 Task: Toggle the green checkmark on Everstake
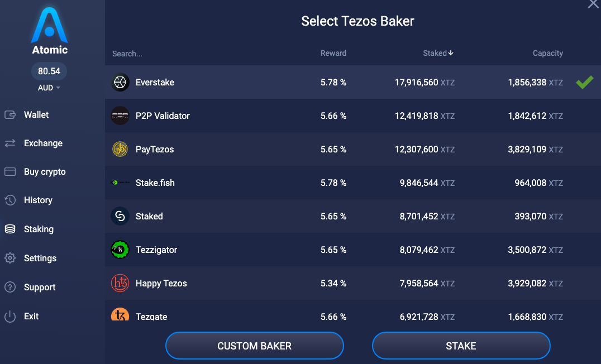point(584,82)
